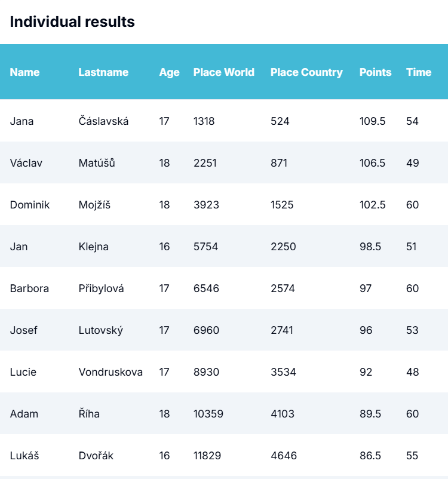Select the last name Přibylová

click(101, 288)
